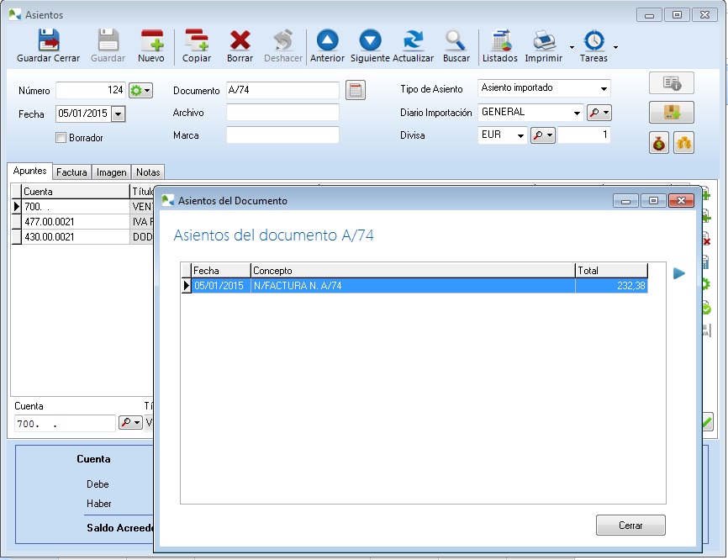The width and height of the screenshot is (728, 560).
Task: Switch to the Factura tab
Action: tap(71, 172)
